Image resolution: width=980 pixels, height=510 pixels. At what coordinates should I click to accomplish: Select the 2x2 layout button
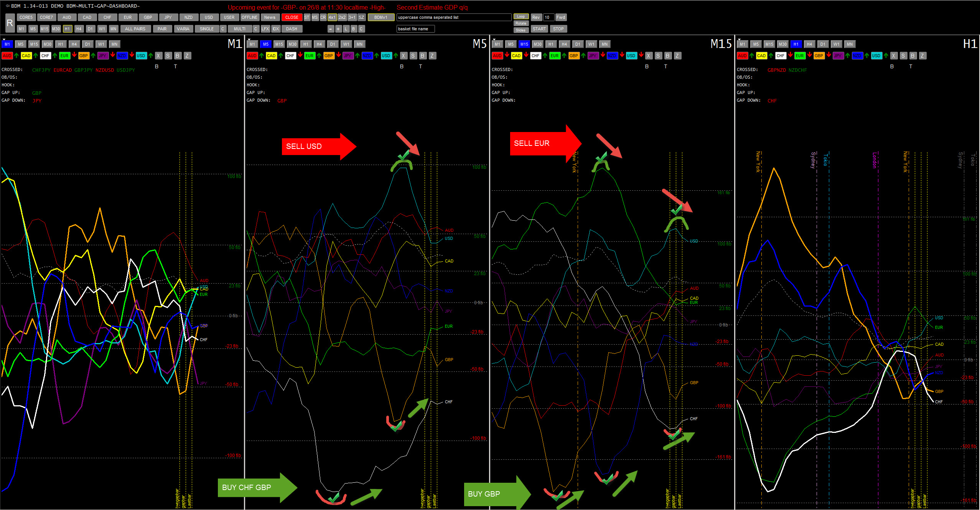[342, 17]
